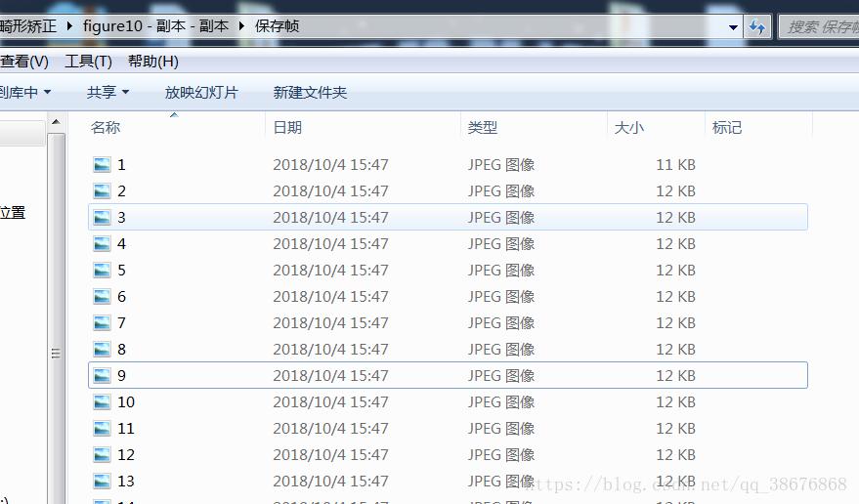Open the address bar history dropdown arrow
Image resolution: width=859 pixels, height=504 pixels.
tap(733, 26)
